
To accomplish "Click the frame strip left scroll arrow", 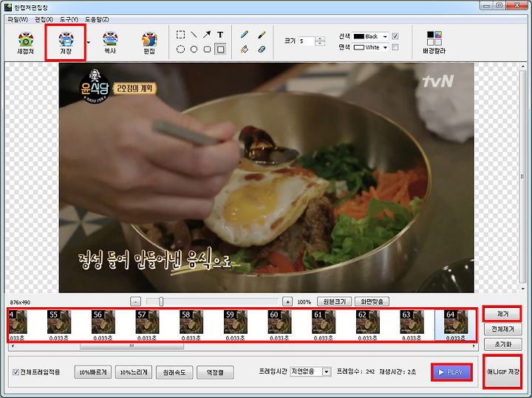I will [x=13, y=346].
